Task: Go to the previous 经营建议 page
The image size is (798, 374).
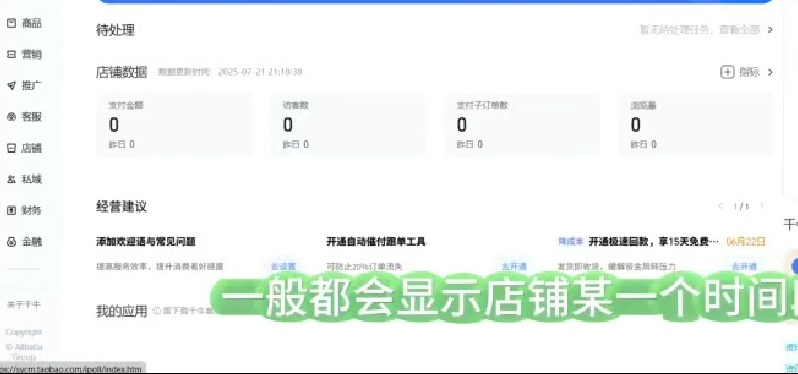Action: (720, 206)
